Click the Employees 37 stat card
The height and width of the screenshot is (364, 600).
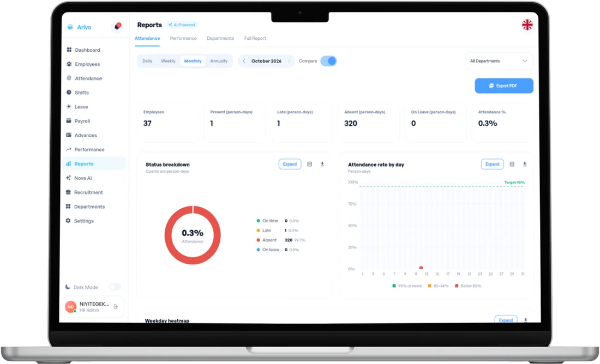[x=167, y=123]
